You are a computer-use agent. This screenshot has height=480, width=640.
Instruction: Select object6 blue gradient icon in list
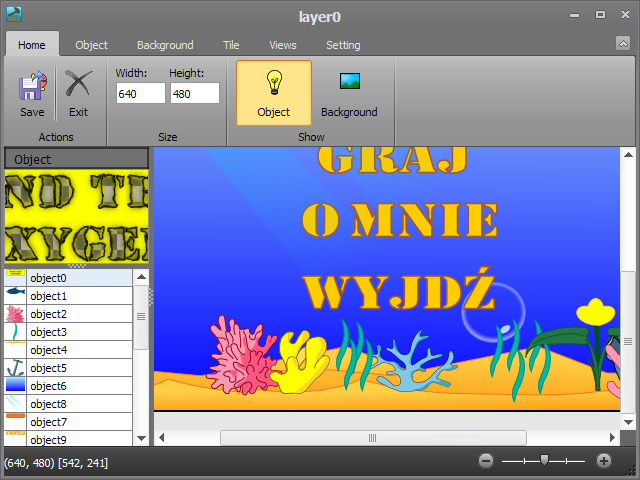15,386
